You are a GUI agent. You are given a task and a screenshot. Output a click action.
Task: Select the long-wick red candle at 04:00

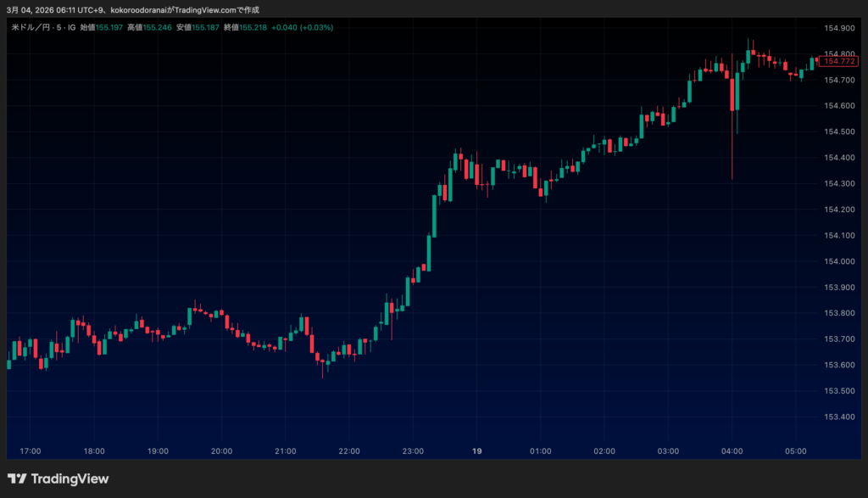point(732,92)
